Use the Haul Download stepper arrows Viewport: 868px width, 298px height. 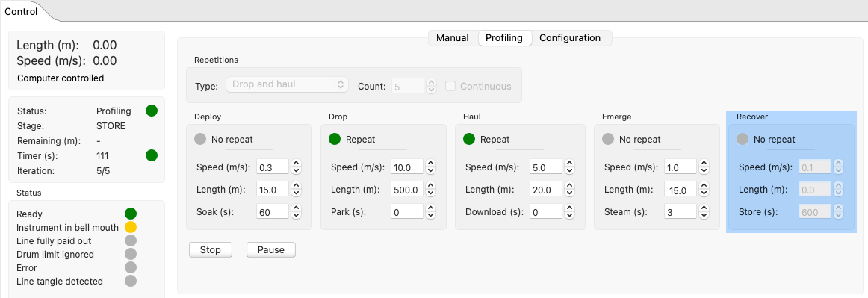(x=570, y=211)
